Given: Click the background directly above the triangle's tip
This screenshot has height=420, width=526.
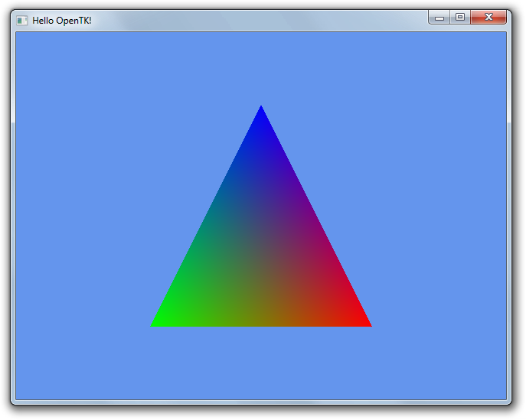Looking at the screenshot, I should [261, 69].
